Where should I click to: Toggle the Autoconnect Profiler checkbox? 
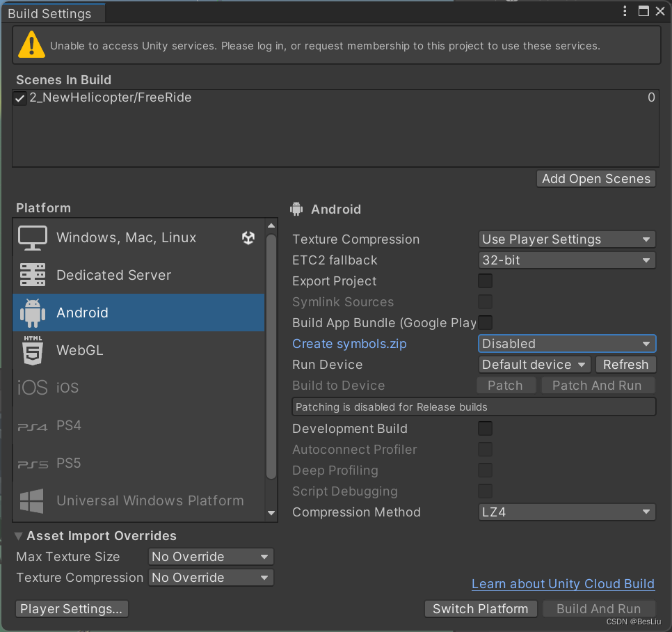[x=485, y=450]
